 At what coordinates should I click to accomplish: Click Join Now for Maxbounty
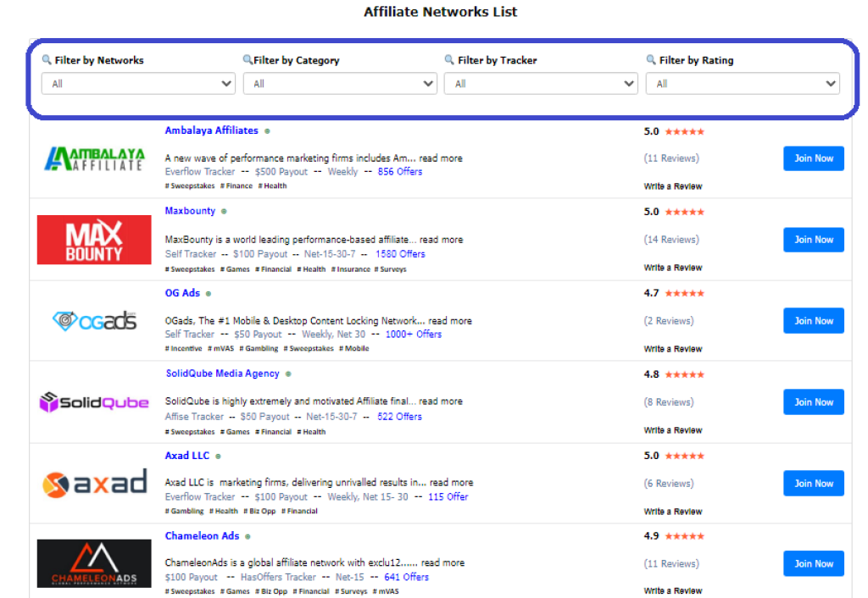[x=813, y=240]
